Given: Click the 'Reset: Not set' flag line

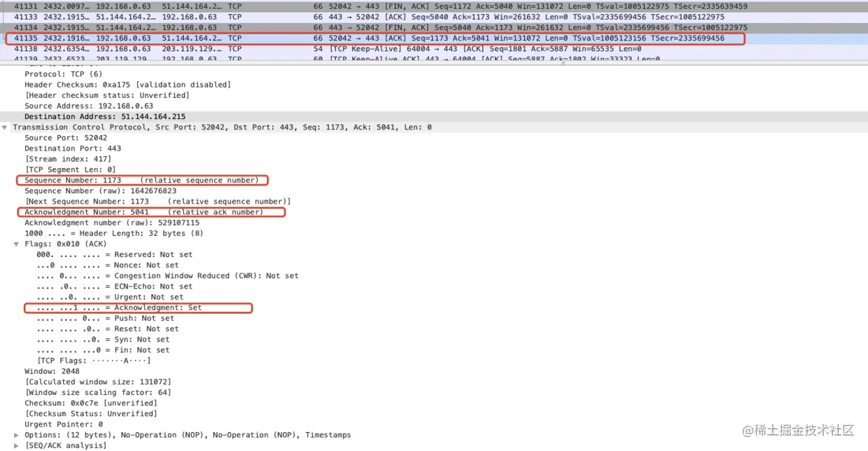Looking at the screenshot, I should [x=107, y=328].
